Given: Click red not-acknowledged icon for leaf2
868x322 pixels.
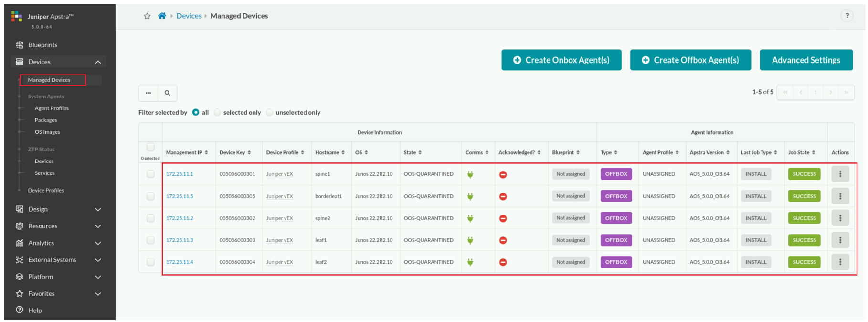Looking at the screenshot, I should pos(503,262).
